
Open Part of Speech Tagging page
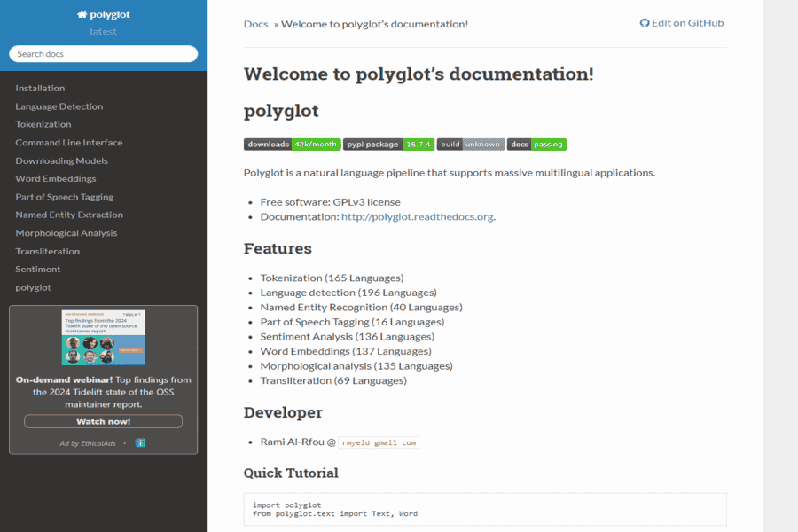[x=64, y=197]
